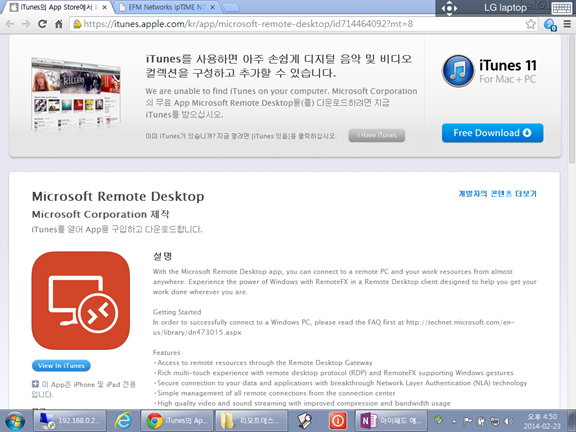Click the colorful pen tray icon
The width and height of the screenshot is (576, 432).
(x=439, y=420)
